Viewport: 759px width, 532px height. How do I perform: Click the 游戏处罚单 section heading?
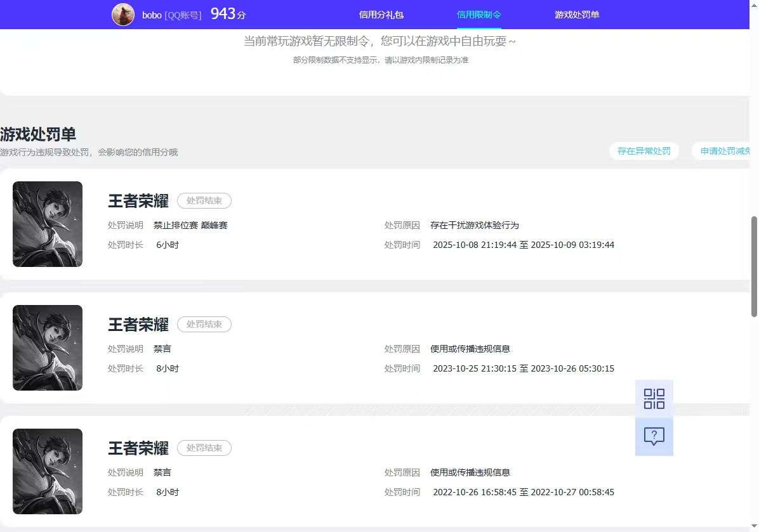tap(38, 134)
